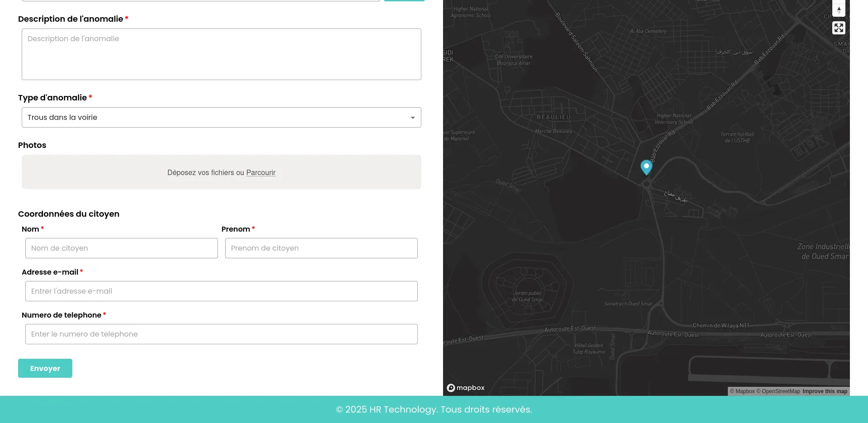
Task: Open the © Mapbox attribution link
Action: pyautogui.click(x=742, y=391)
